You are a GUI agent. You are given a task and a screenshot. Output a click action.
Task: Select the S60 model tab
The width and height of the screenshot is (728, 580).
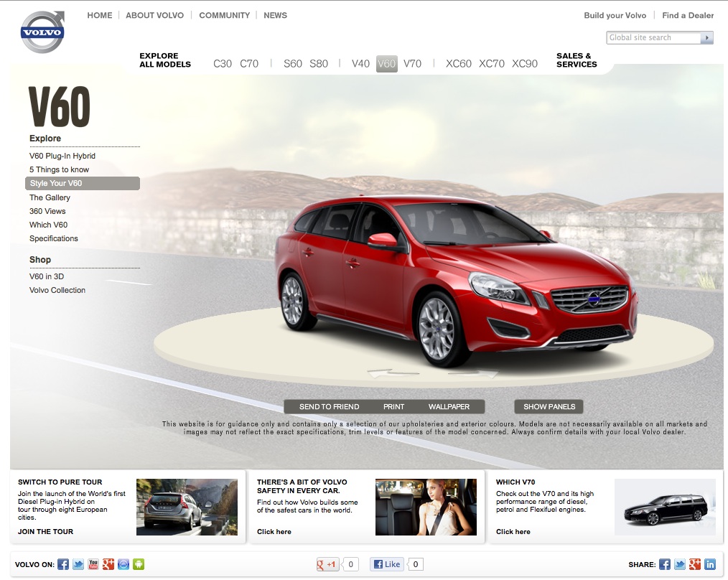click(x=293, y=64)
